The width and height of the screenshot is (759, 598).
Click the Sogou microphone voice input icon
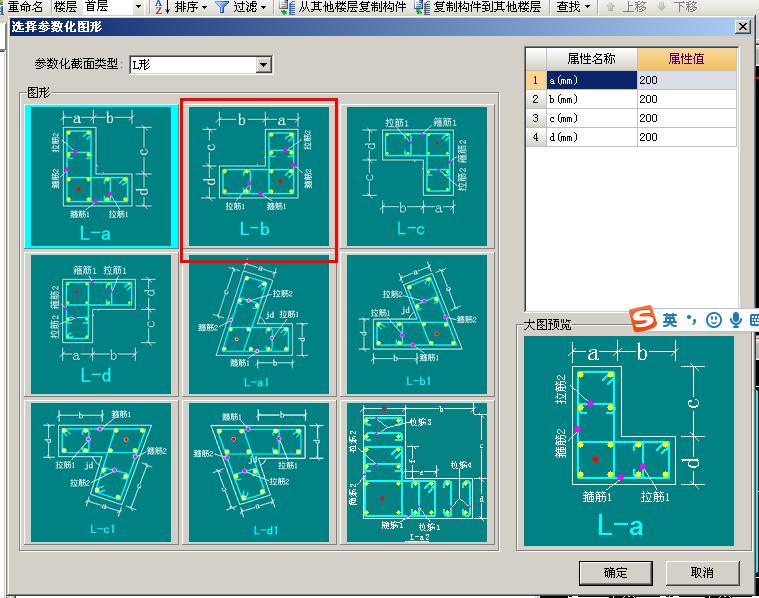tap(736, 320)
